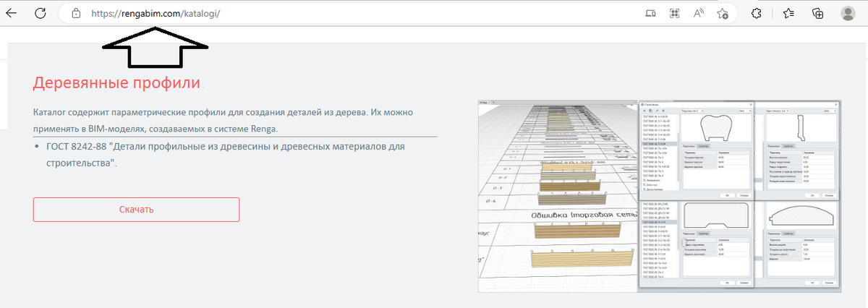The width and height of the screenshot is (868, 308).
Task: Open the Favorites list
Action: point(788,13)
